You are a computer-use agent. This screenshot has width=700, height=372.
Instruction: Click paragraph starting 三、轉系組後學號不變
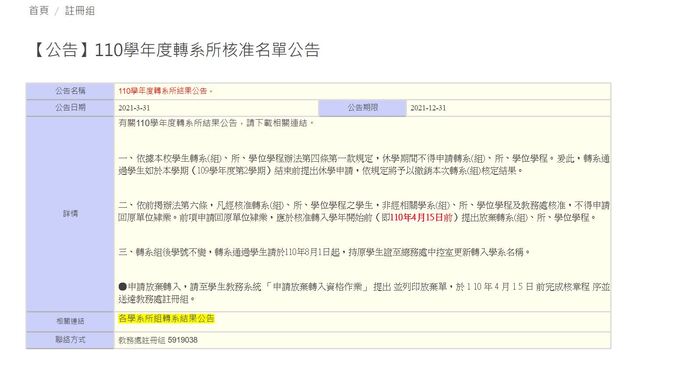tap(324, 252)
